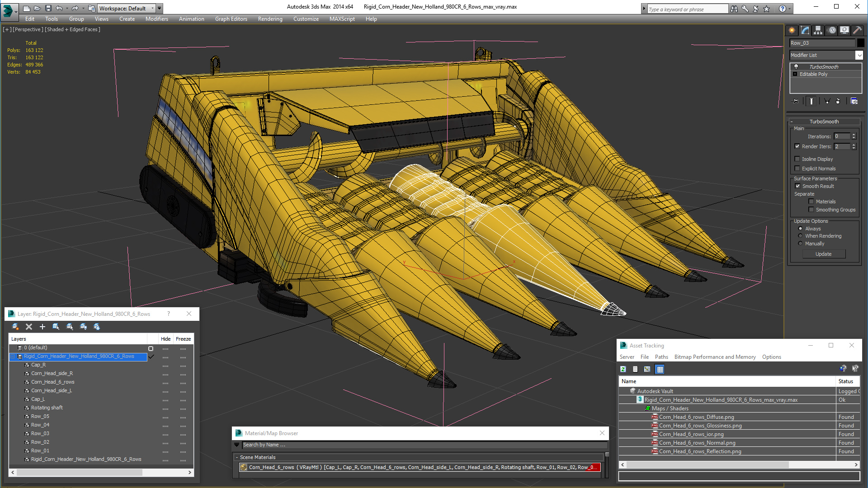Click the Perspective viewport label
This screenshot has width=868, height=488.
[28, 29]
